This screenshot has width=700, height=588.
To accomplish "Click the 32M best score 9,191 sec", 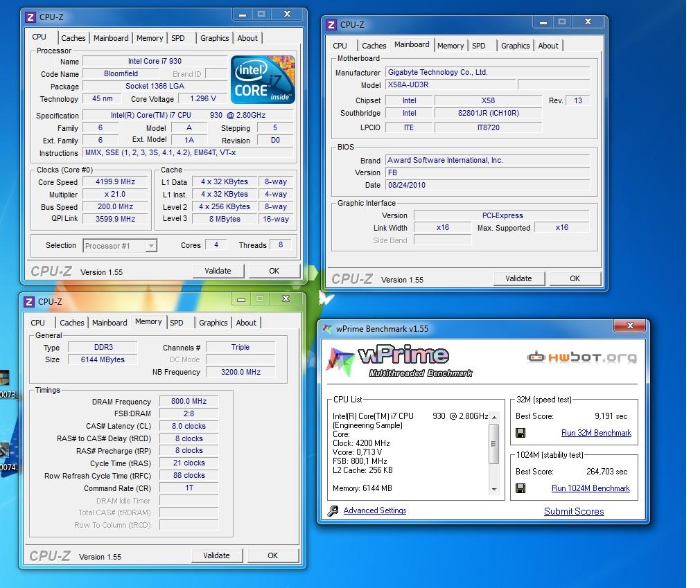I will [611, 416].
